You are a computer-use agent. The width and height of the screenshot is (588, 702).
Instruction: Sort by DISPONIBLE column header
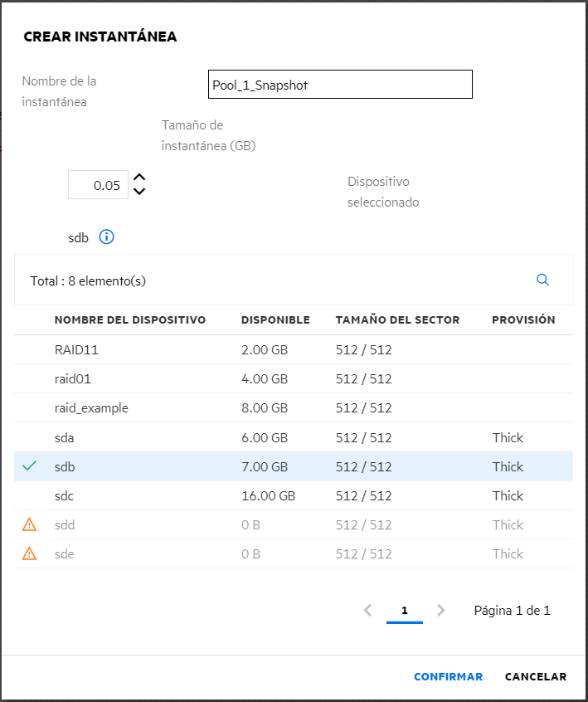point(275,320)
